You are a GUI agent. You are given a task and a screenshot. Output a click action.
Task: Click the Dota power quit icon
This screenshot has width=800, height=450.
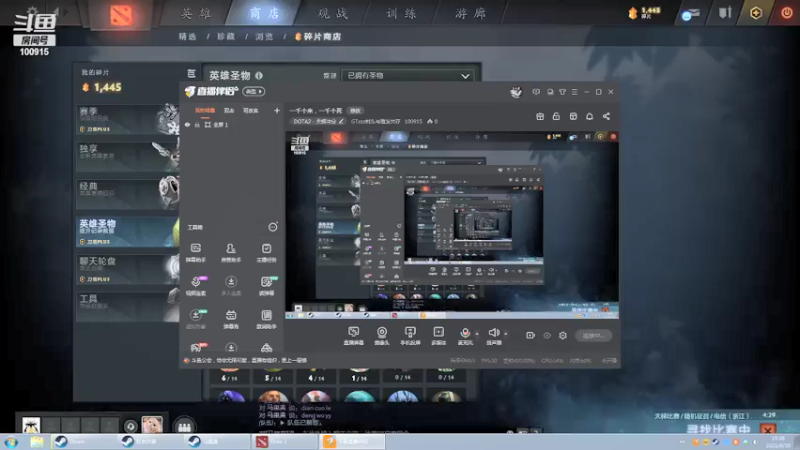coord(787,13)
